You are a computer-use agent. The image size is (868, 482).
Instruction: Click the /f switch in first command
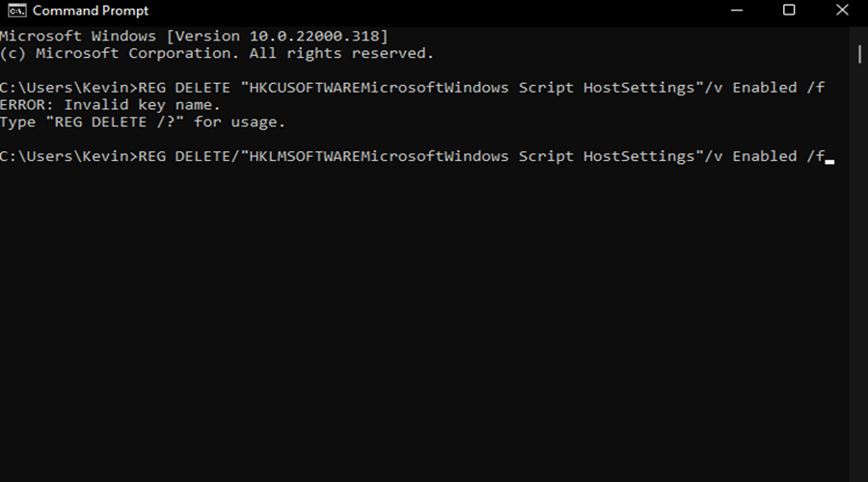[815, 88]
